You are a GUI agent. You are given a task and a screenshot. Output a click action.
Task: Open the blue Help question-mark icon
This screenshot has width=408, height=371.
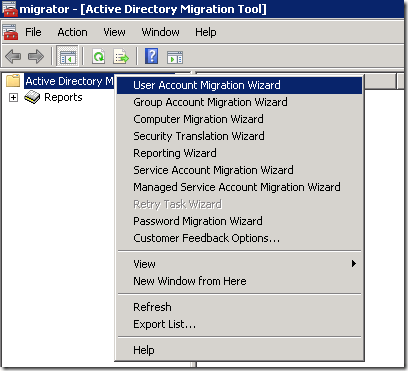click(x=151, y=56)
